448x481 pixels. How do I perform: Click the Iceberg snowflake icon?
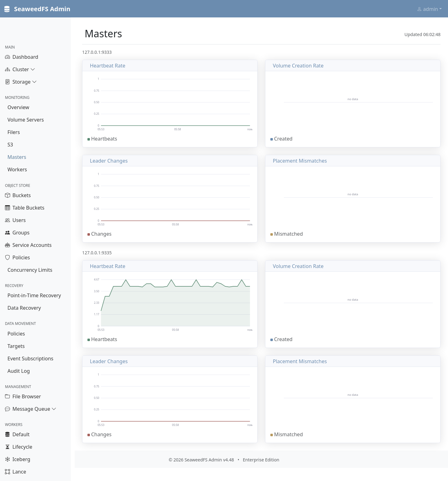[7, 459]
